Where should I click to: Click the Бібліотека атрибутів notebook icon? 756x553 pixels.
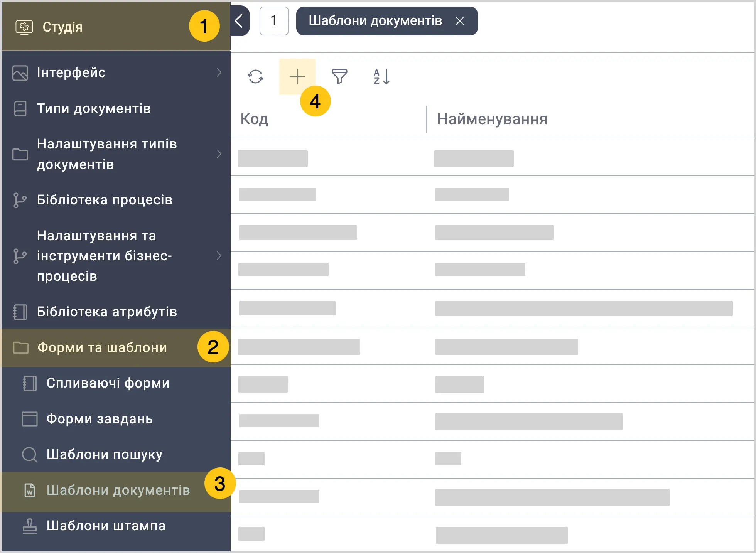[20, 312]
